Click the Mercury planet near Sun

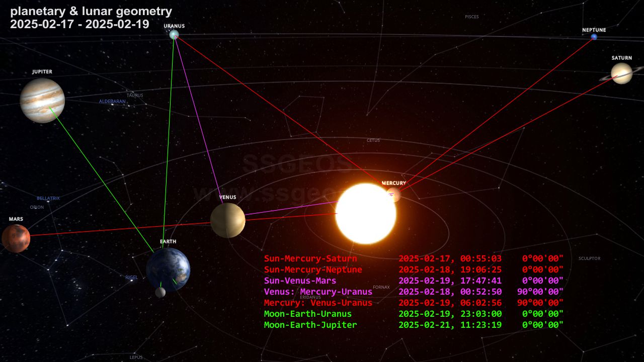pyautogui.click(x=394, y=195)
